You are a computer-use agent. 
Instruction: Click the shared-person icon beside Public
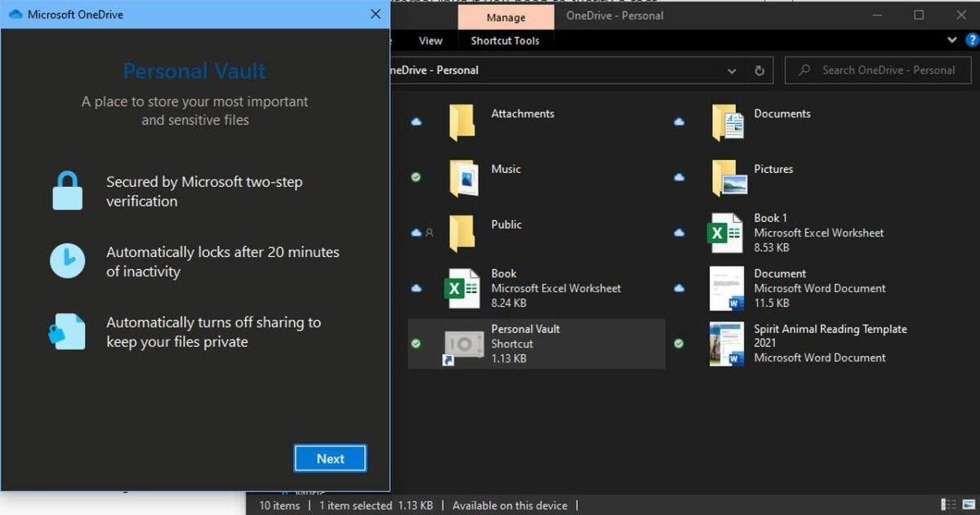tap(430, 233)
